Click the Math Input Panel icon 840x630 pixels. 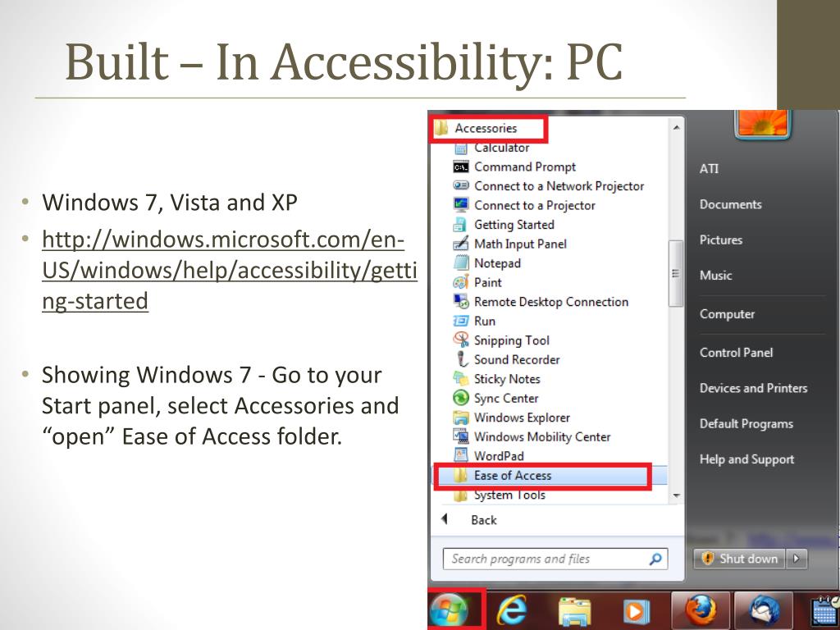(x=461, y=244)
